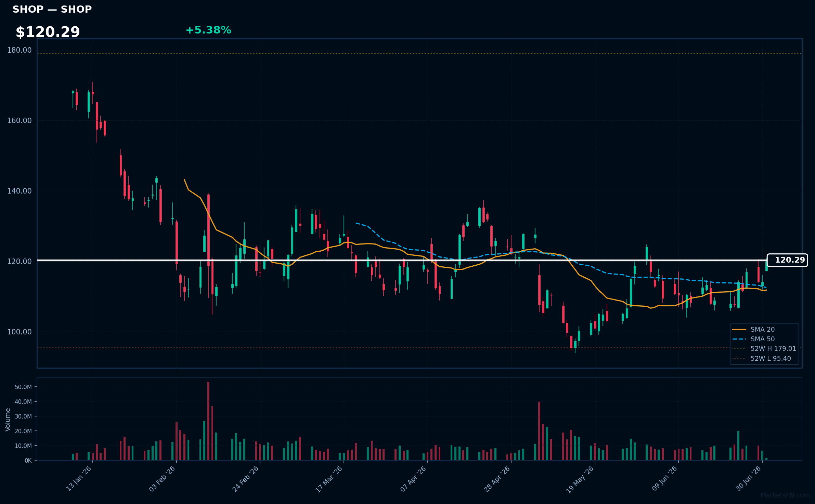Click the 30.0M volume axis label
The width and height of the screenshot is (815, 504).
[x=23, y=416]
